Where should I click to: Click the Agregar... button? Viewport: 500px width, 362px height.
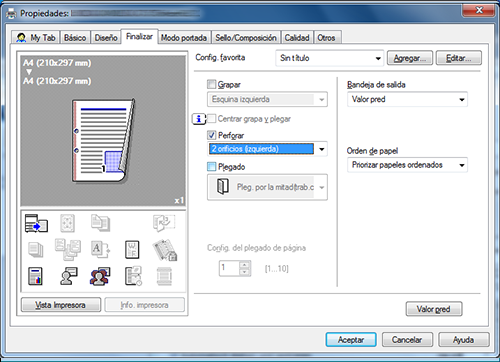pos(410,58)
